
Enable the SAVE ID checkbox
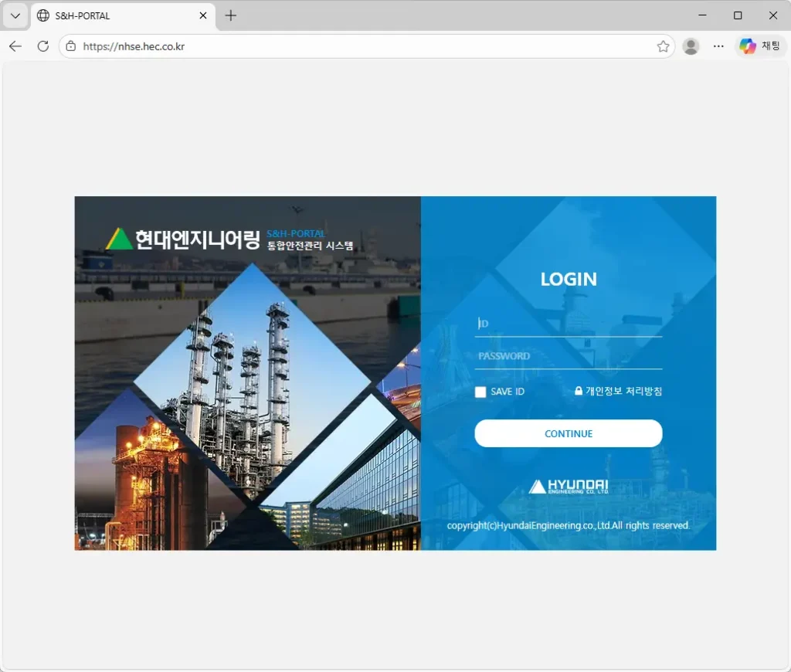[x=480, y=392]
